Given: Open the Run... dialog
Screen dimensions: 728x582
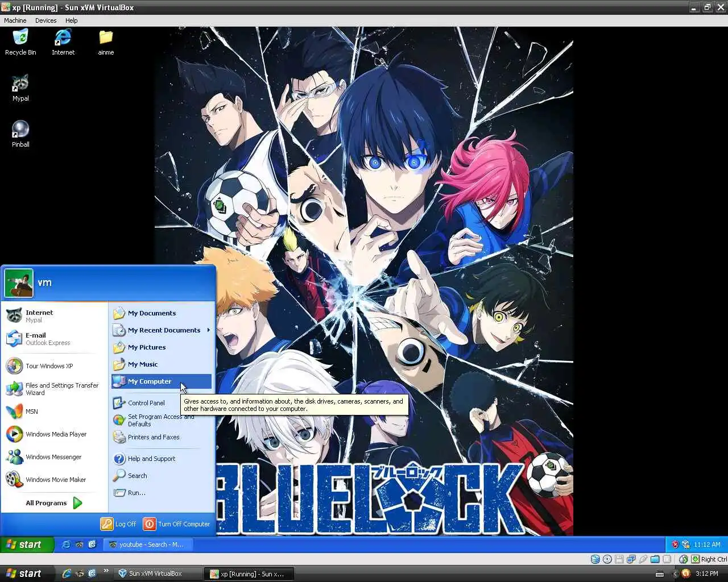Looking at the screenshot, I should click(x=162, y=493).
